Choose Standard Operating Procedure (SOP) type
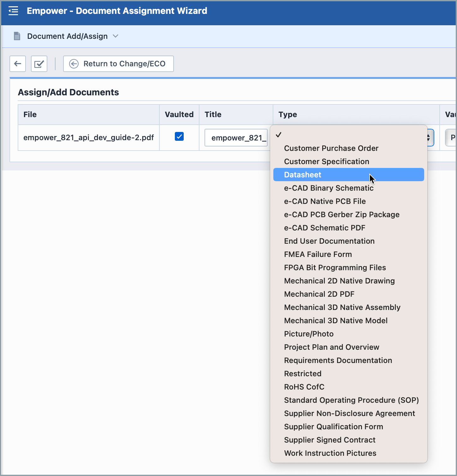This screenshot has height=476, width=457. tap(351, 400)
